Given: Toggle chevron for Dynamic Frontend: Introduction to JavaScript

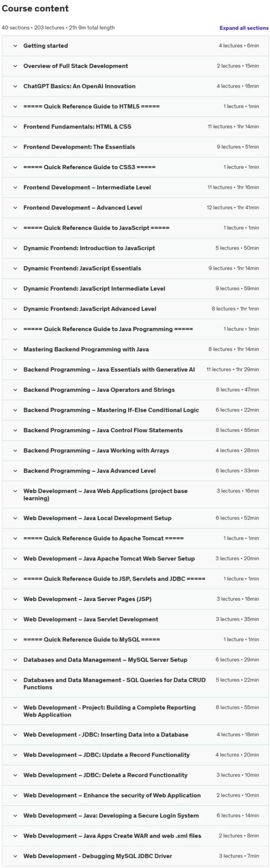Looking at the screenshot, I should 15,248.
